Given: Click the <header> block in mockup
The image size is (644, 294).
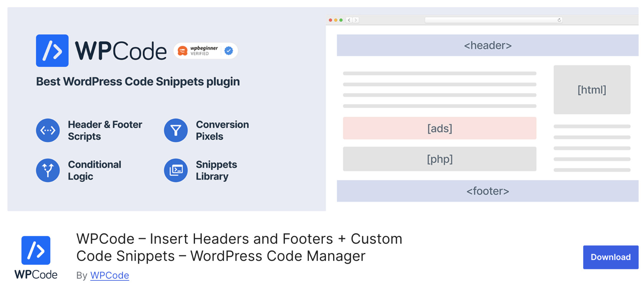Looking at the screenshot, I should [x=488, y=45].
